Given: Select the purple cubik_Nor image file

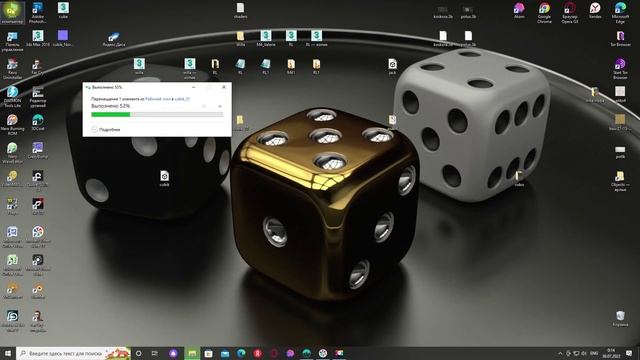Looking at the screenshot, I should 63,39.
